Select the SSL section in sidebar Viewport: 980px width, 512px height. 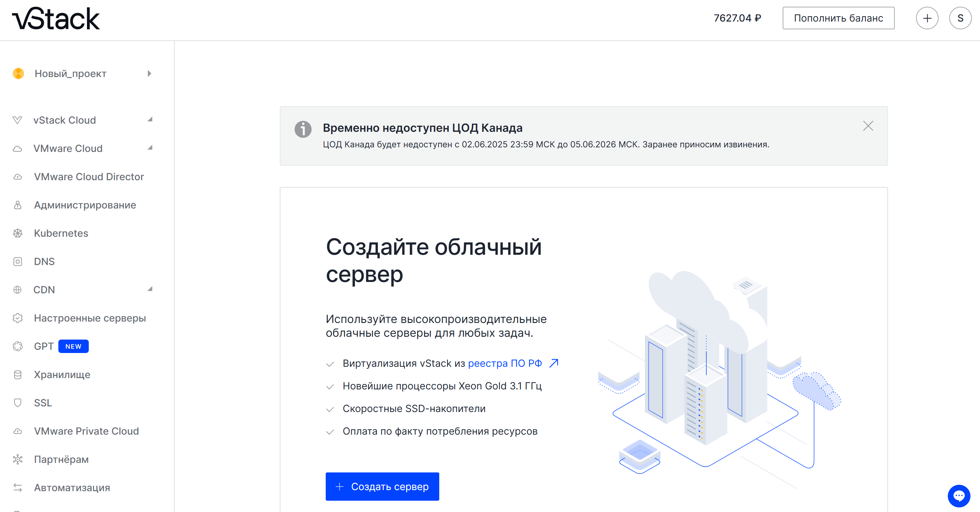click(x=42, y=402)
